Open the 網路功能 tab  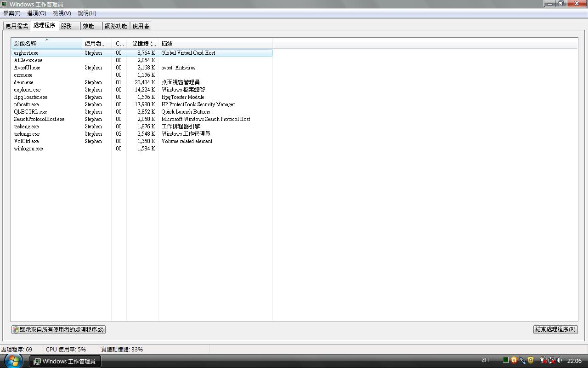click(116, 26)
